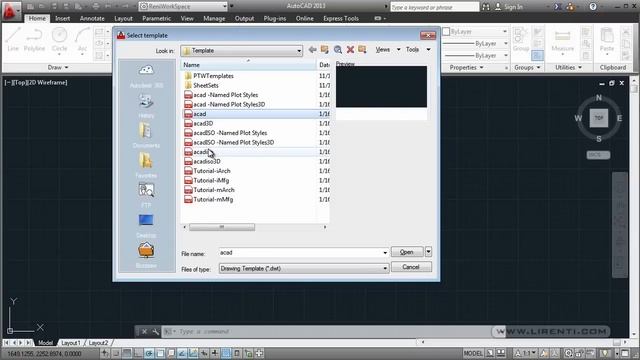The image size is (640, 360).
Task: Select the Arc tool in Draw panel
Action: (x=82, y=40)
